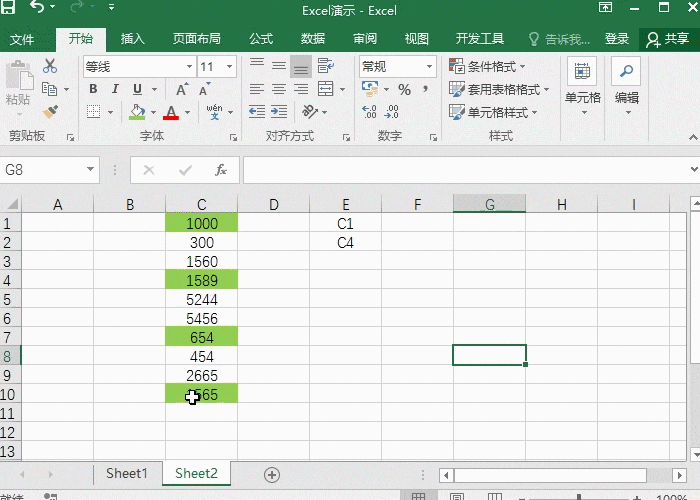Switch to the 视图 View tab
Viewport: 700px width, 500px height.
417,39
